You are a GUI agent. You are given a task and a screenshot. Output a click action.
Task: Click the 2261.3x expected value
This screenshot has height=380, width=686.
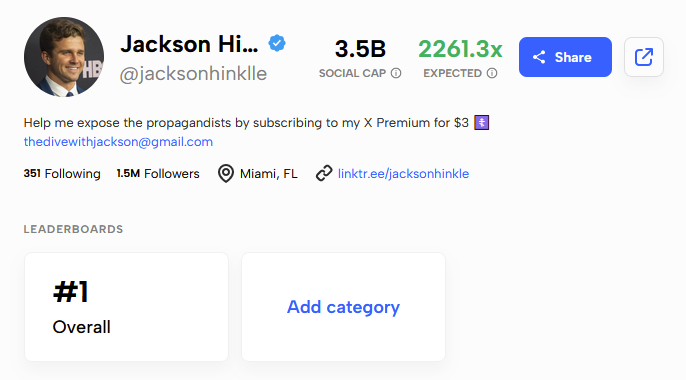[460, 49]
